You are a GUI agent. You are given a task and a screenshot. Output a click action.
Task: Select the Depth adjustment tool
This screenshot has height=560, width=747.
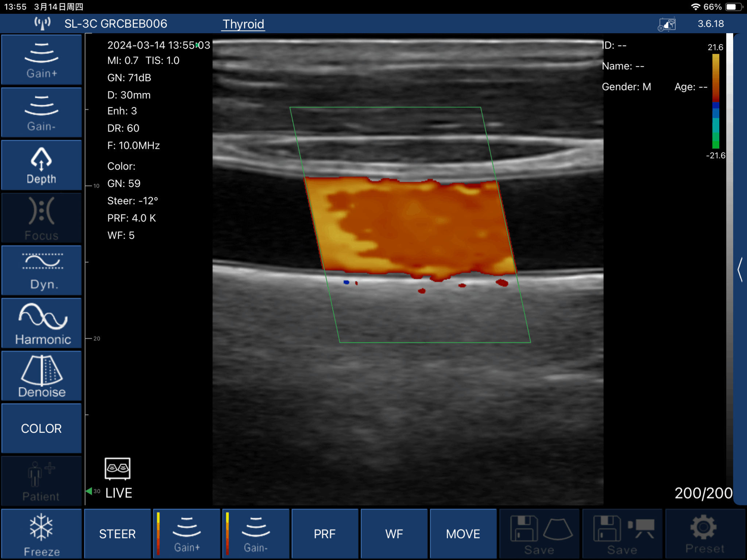(x=41, y=165)
